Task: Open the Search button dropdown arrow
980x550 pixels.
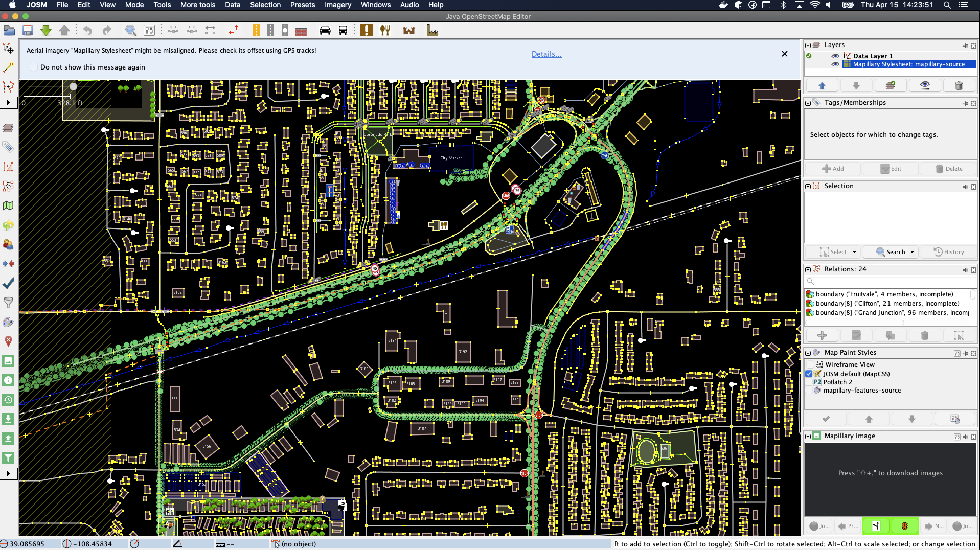Action: 912,252
